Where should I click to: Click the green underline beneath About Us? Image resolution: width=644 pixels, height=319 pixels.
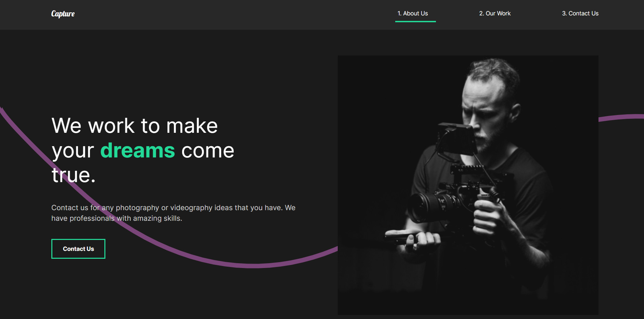[x=415, y=21]
